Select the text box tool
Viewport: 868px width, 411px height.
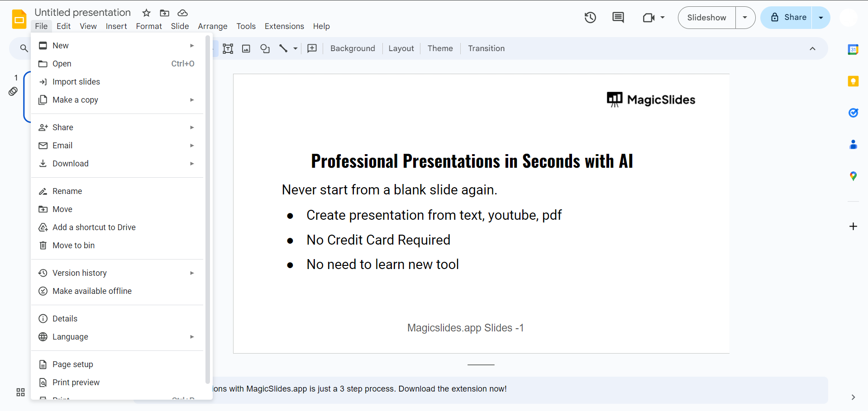[x=228, y=48]
